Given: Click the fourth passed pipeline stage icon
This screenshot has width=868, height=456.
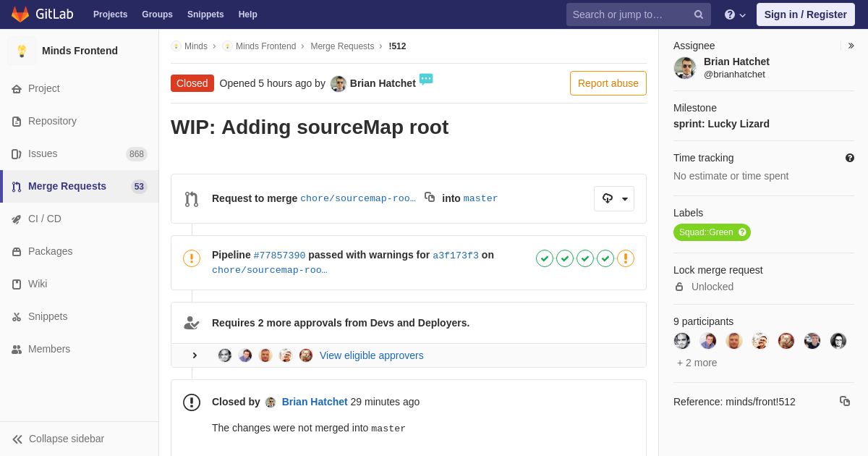Looking at the screenshot, I should [x=605, y=258].
